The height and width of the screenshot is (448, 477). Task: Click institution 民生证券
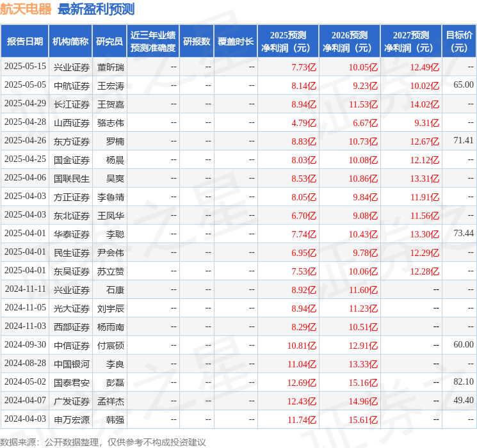(x=72, y=253)
